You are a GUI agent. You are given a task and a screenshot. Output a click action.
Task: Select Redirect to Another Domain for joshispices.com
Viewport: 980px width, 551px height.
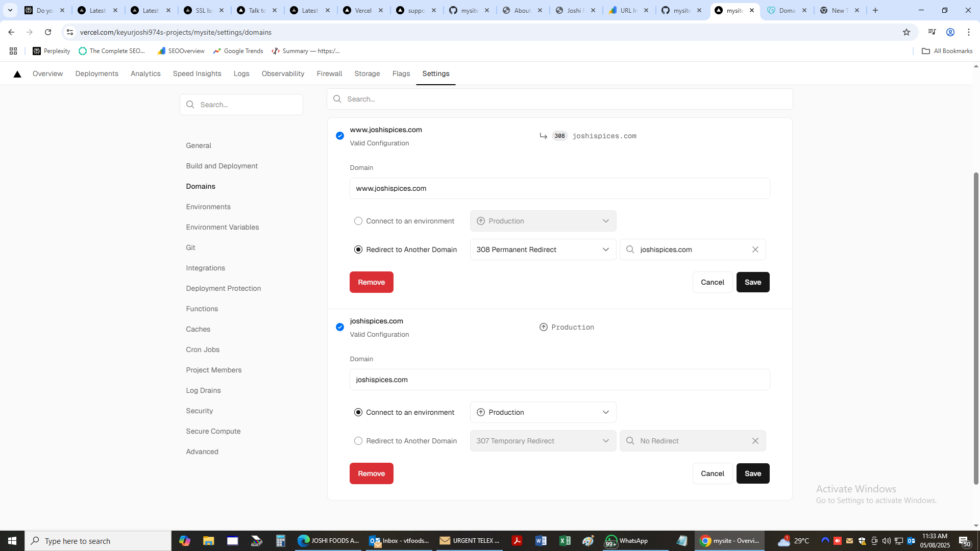(x=358, y=441)
